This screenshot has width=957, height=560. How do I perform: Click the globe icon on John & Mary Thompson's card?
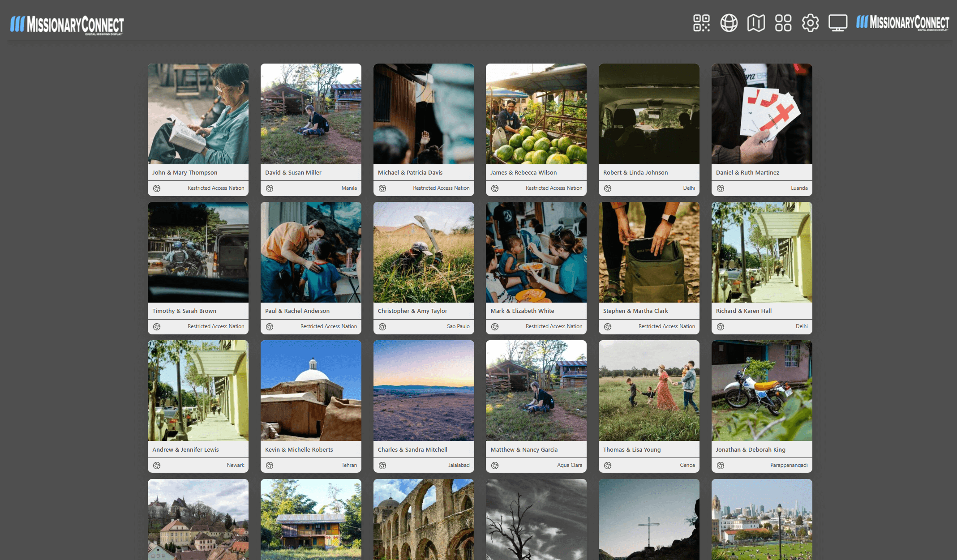158,188
